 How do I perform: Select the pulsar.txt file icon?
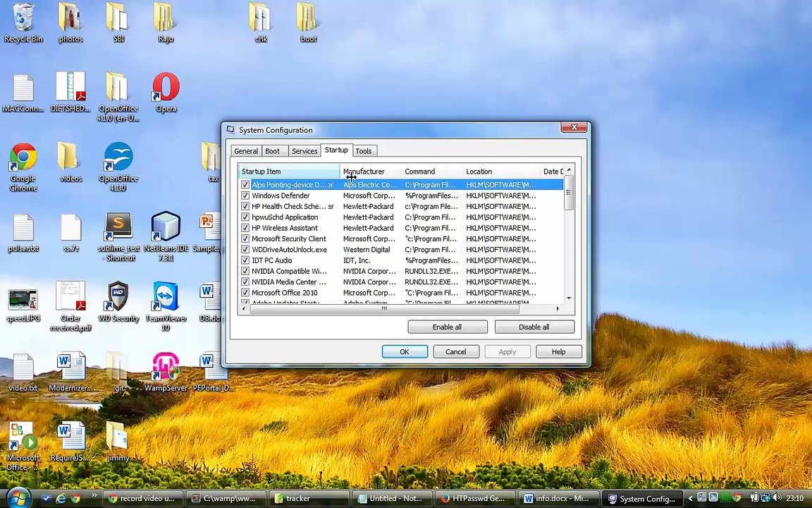(23, 232)
